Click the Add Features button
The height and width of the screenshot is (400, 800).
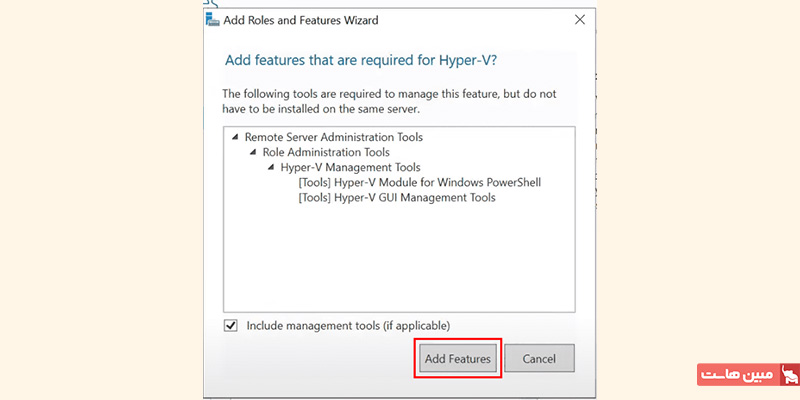(x=458, y=359)
